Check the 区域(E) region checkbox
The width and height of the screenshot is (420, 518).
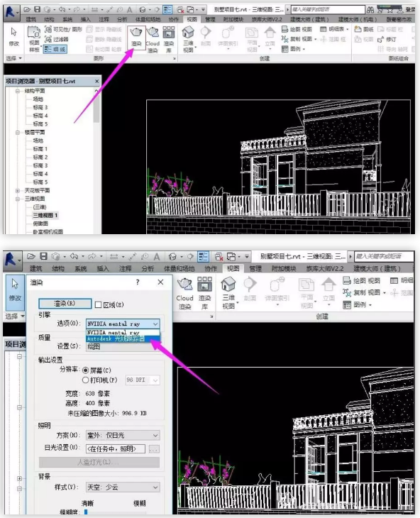coord(98,304)
